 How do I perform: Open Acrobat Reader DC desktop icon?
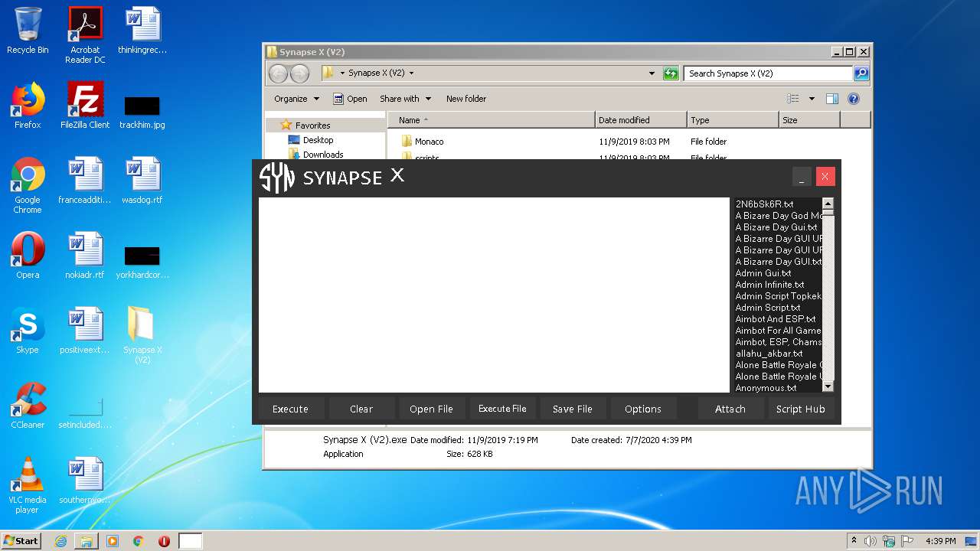85,35
